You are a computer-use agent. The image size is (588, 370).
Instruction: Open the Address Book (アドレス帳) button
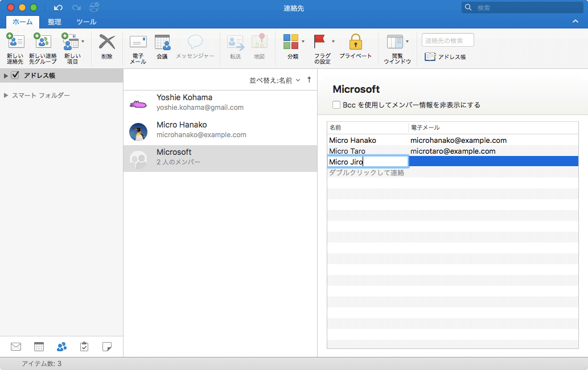click(446, 56)
